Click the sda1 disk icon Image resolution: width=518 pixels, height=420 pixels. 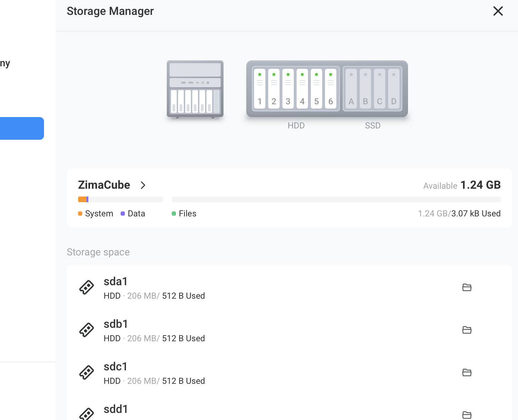coord(87,287)
